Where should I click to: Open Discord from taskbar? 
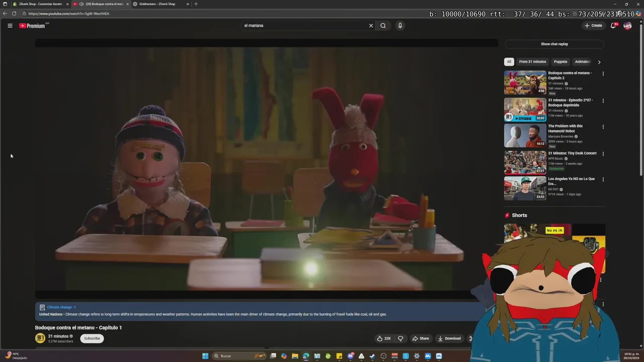pos(350,356)
